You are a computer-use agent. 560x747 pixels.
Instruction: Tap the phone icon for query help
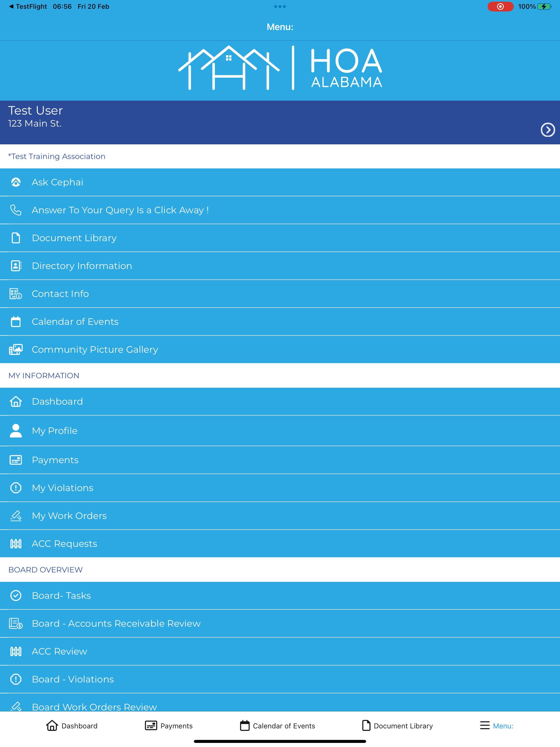pos(16,210)
